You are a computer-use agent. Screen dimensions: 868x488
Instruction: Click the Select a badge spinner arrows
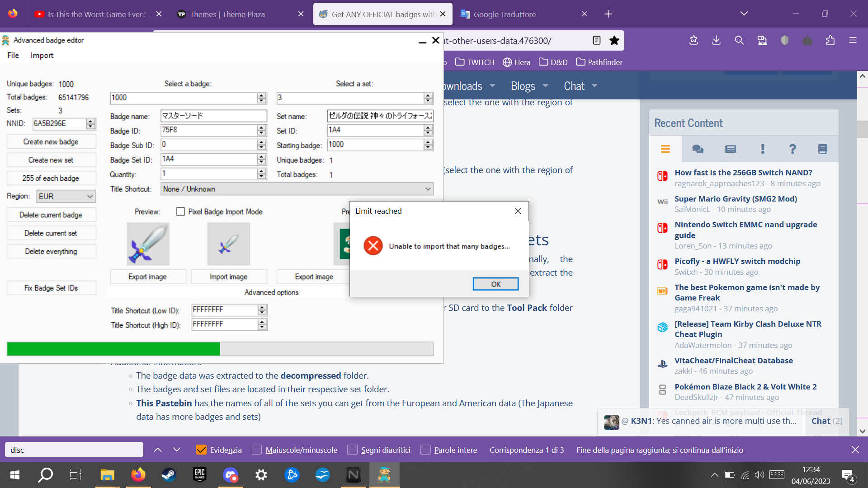click(261, 98)
